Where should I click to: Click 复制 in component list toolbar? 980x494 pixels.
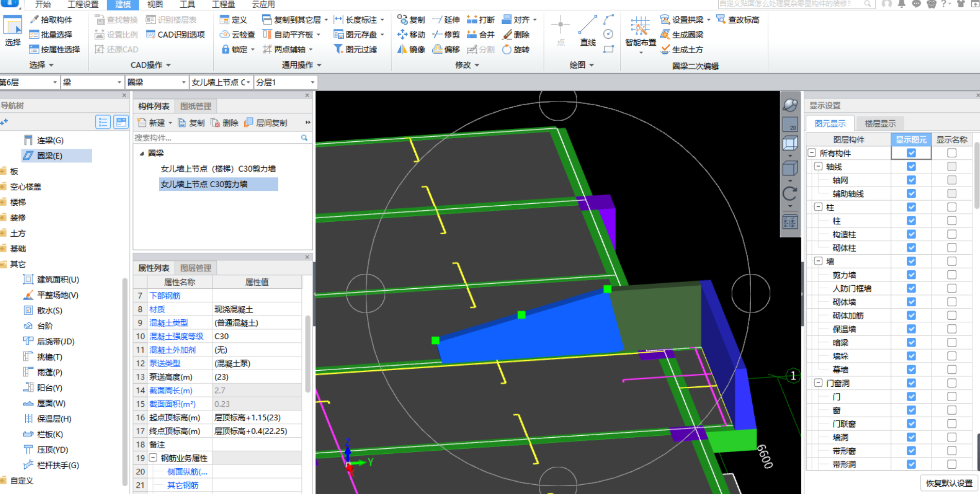click(x=191, y=123)
